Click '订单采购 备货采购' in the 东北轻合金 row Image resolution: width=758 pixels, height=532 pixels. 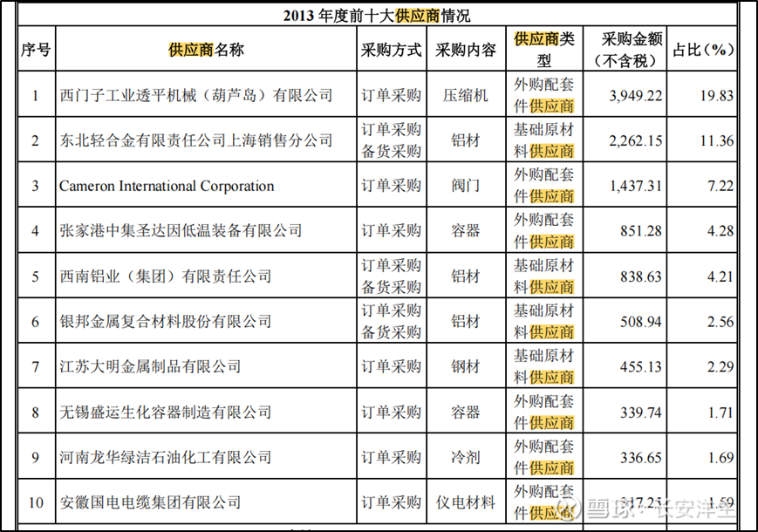(x=391, y=140)
